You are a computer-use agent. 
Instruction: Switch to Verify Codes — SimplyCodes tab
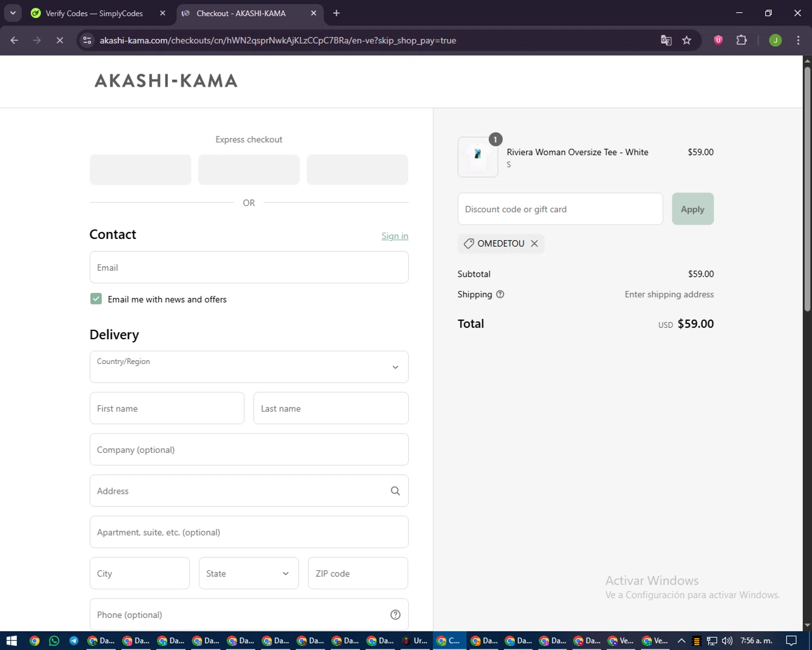(94, 13)
